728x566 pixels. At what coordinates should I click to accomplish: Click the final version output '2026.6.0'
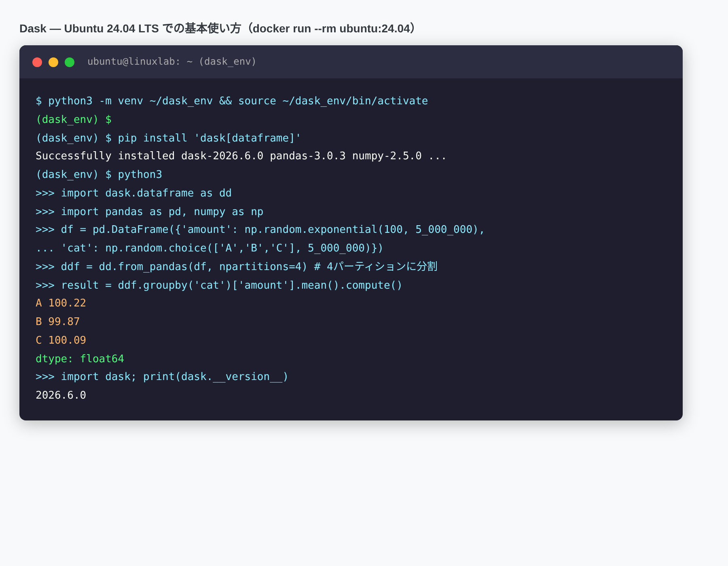point(61,395)
